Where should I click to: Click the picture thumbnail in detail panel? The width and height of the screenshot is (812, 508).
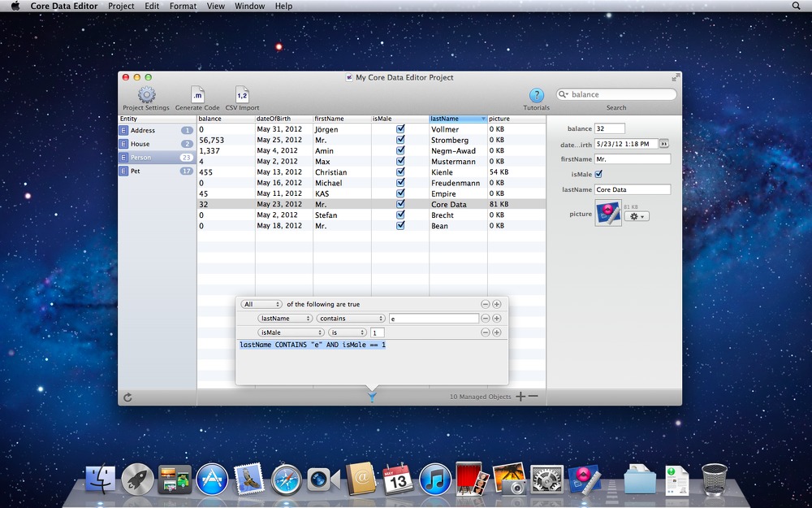(608, 213)
